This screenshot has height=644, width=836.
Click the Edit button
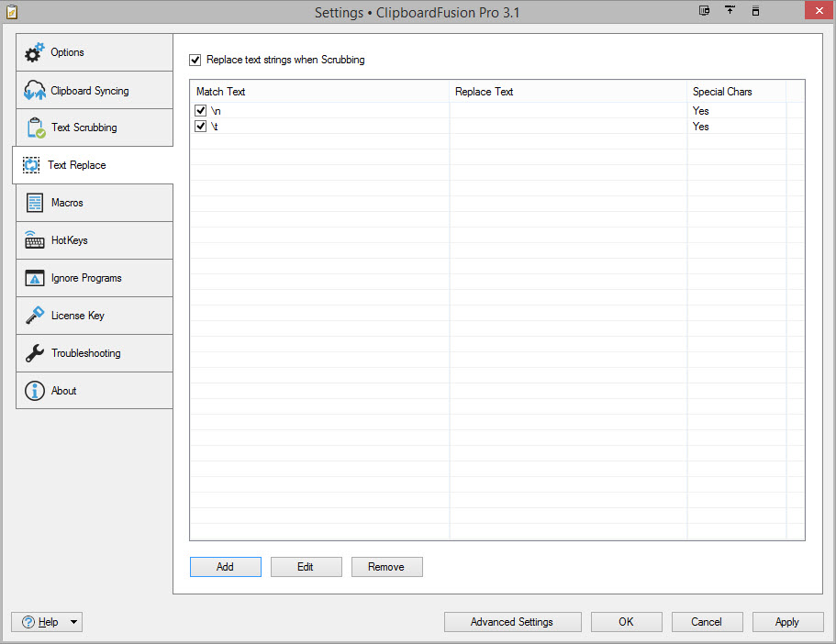(x=306, y=567)
